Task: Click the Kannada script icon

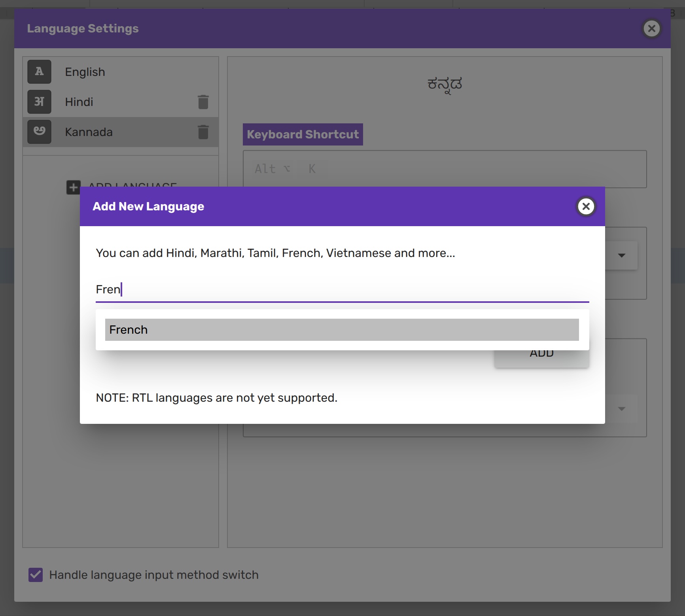Action: pos(39,132)
